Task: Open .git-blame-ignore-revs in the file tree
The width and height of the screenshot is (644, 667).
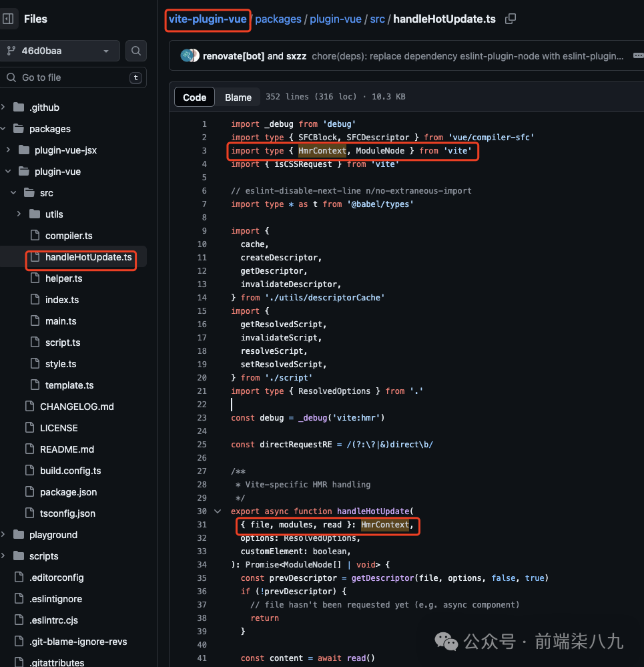Action: 78,642
